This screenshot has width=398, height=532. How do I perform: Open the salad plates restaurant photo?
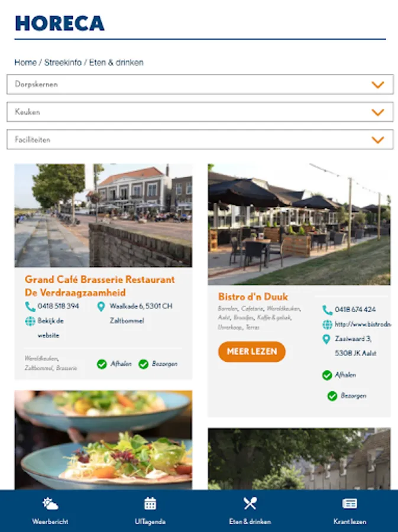point(103,440)
